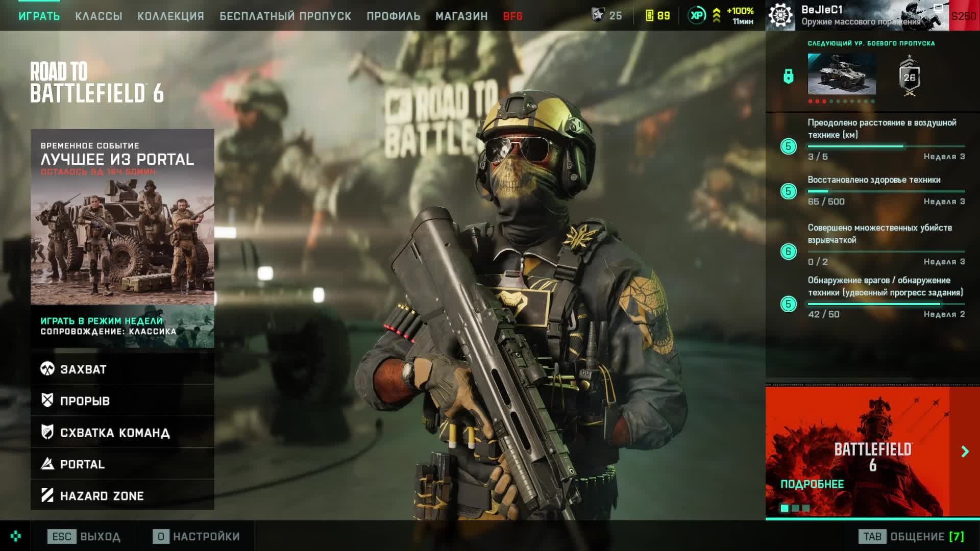Click the Прорыв mode icon
Screen dimensions: 980x551
point(47,400)
